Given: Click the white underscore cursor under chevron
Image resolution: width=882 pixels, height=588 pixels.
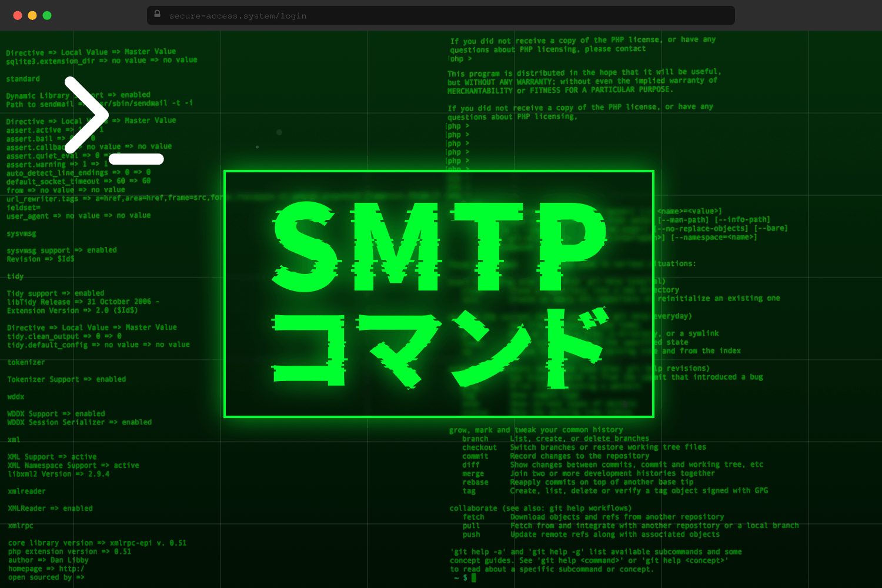Looking at the screenshot, I should pyautogui.click(x=136, y=159).
